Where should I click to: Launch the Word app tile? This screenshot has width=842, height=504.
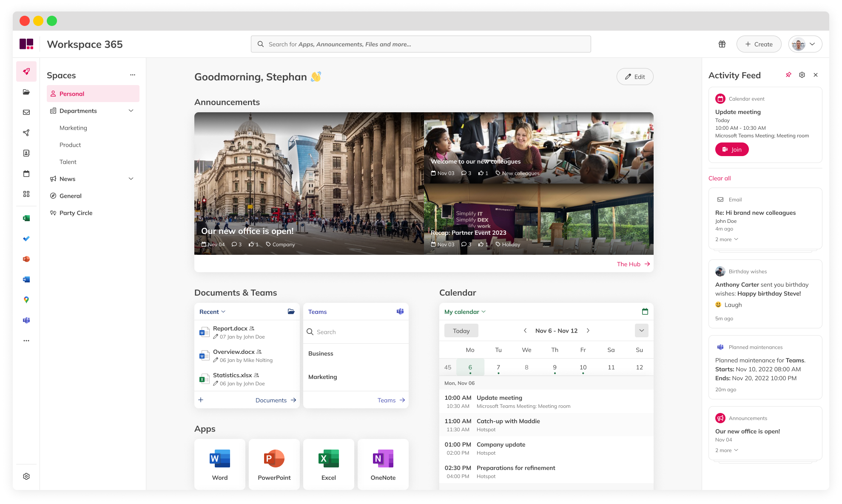coord(220,464)
